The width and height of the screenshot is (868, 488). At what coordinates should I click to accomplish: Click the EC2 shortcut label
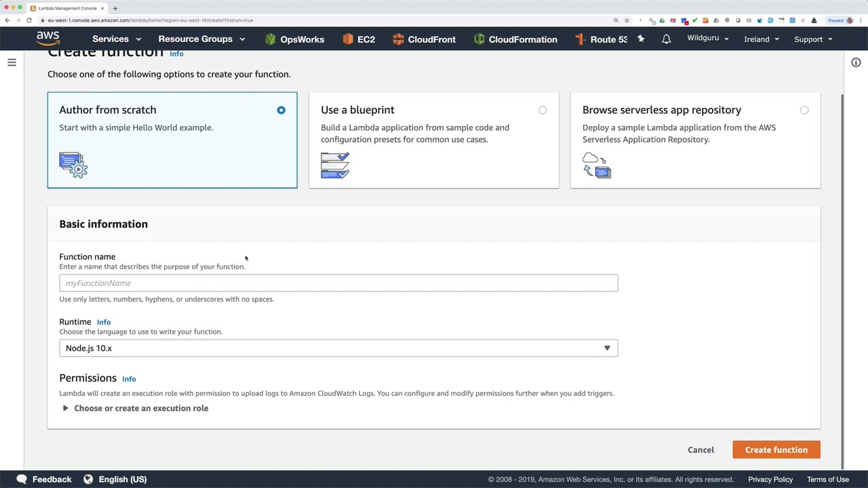click(366, 39)
